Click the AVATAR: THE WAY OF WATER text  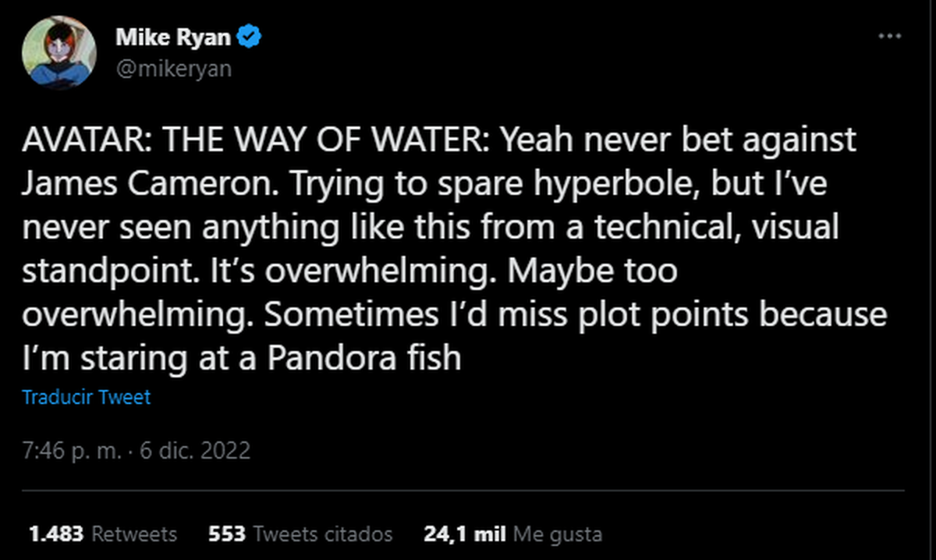(256, 141)
